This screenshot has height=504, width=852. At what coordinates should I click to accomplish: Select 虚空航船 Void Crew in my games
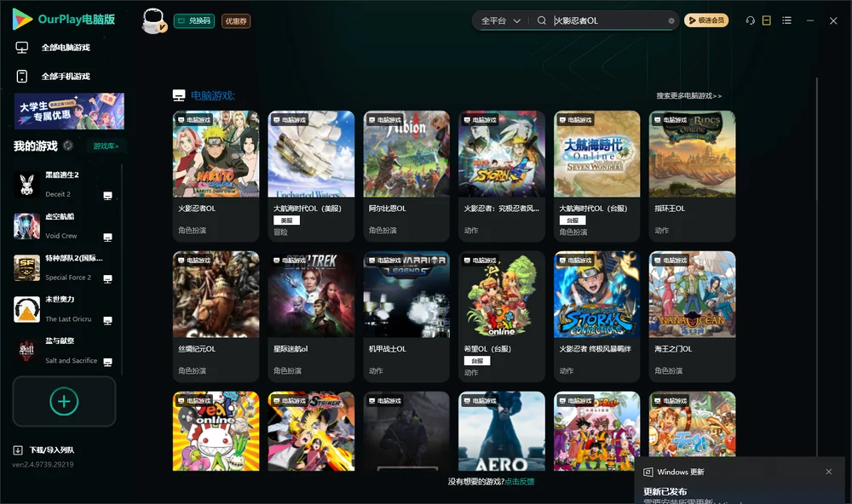coord(64,226)
